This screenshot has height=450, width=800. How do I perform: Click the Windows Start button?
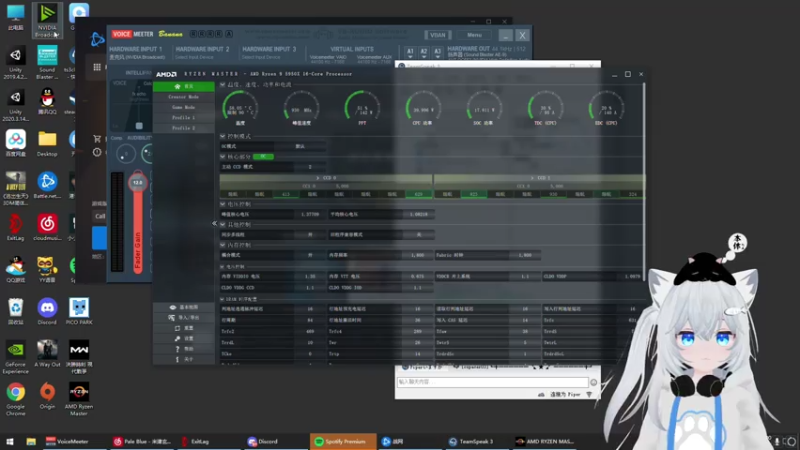(x=10, y=441)
